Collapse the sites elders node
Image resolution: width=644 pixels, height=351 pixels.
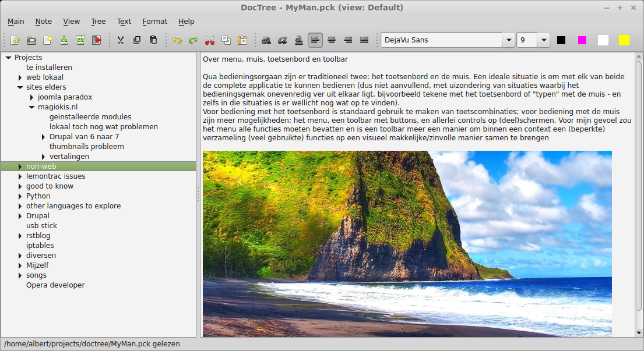20,87
